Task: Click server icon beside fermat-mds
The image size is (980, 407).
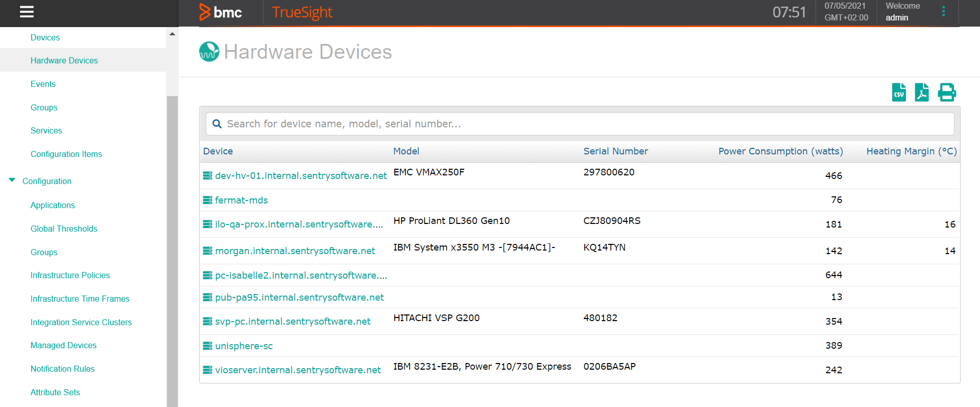Action: tap(207, 200)
